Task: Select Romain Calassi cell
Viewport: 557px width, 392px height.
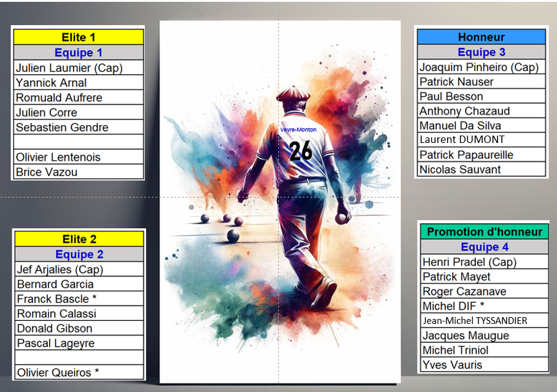Action: click(x=79, y=313)
